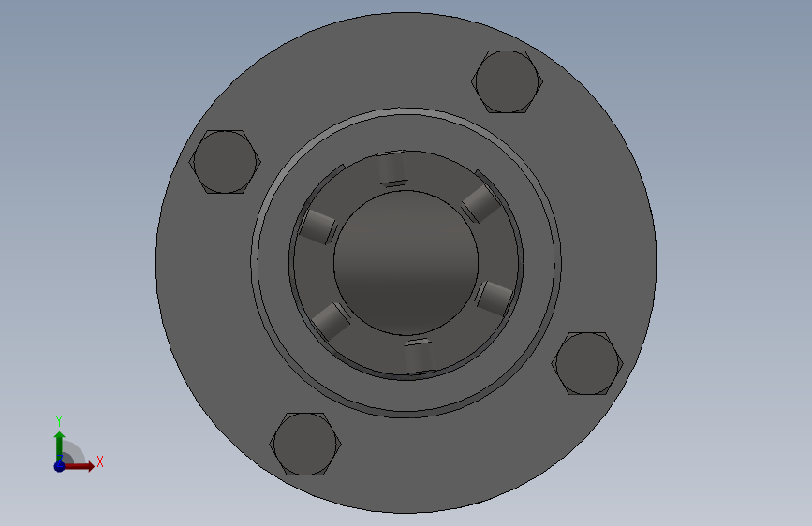
Task: Select the lower-left roller of the bearing
Action: point(332,321)
